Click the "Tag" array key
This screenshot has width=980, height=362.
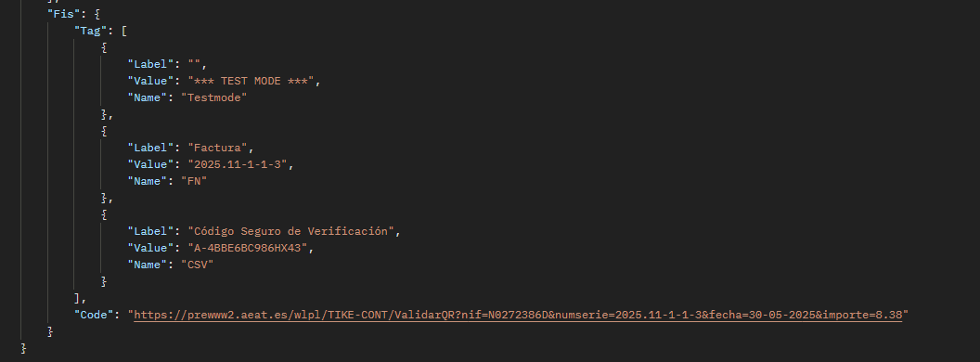[x=87, y=30]
